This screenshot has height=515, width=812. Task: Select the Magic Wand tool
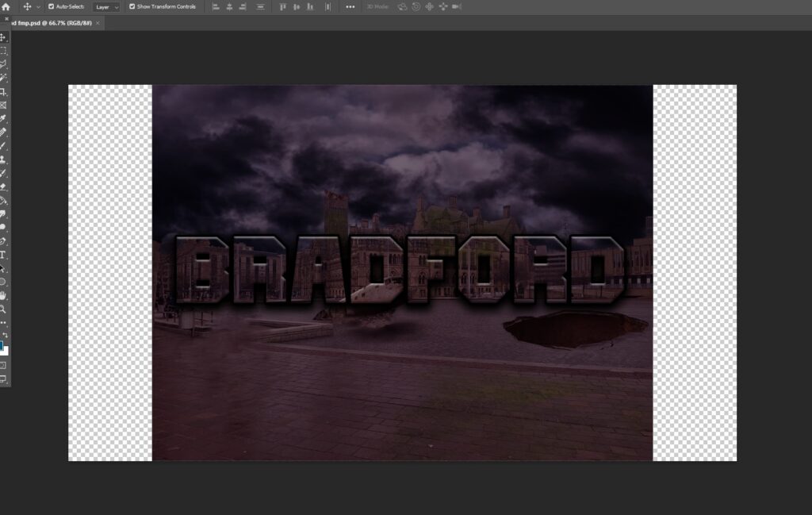[x=3, y=78]
